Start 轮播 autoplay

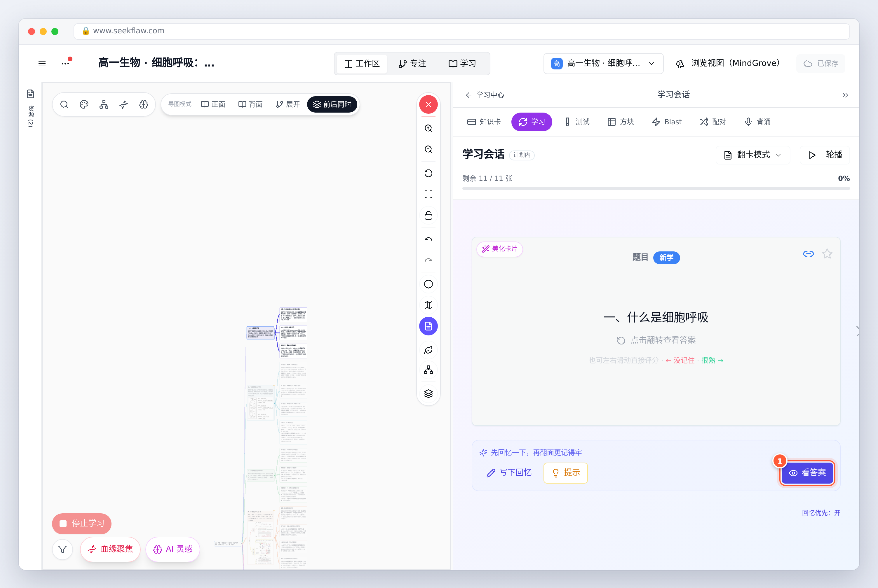(x=825, y=155)
